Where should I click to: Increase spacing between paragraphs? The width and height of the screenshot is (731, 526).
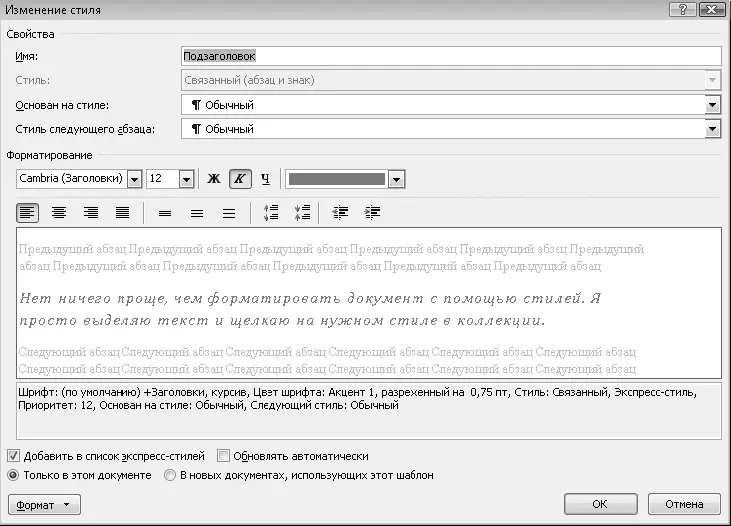point(270,212)
